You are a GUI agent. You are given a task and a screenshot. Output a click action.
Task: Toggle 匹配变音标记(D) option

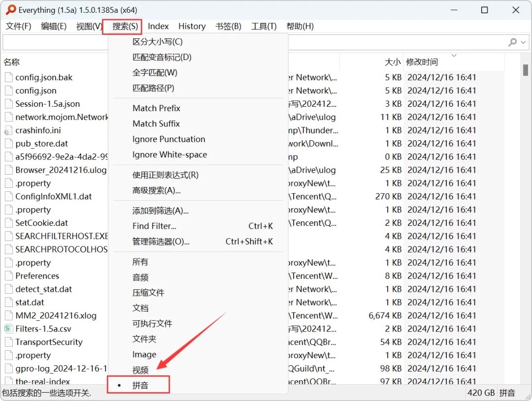(x=199, y=57)
